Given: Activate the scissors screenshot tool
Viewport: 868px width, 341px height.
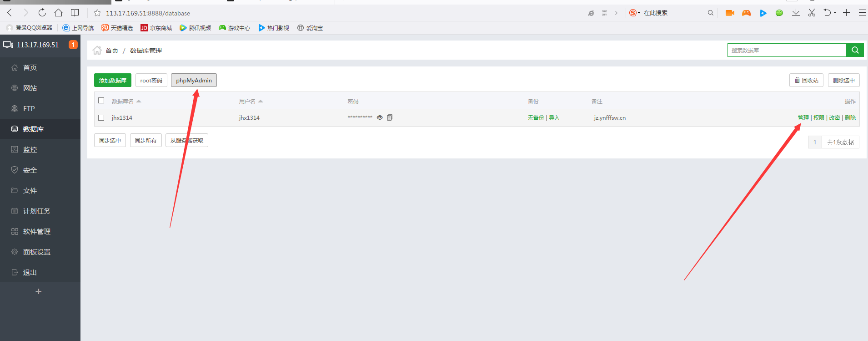Looking at the screenshot, I should (812, 13).
